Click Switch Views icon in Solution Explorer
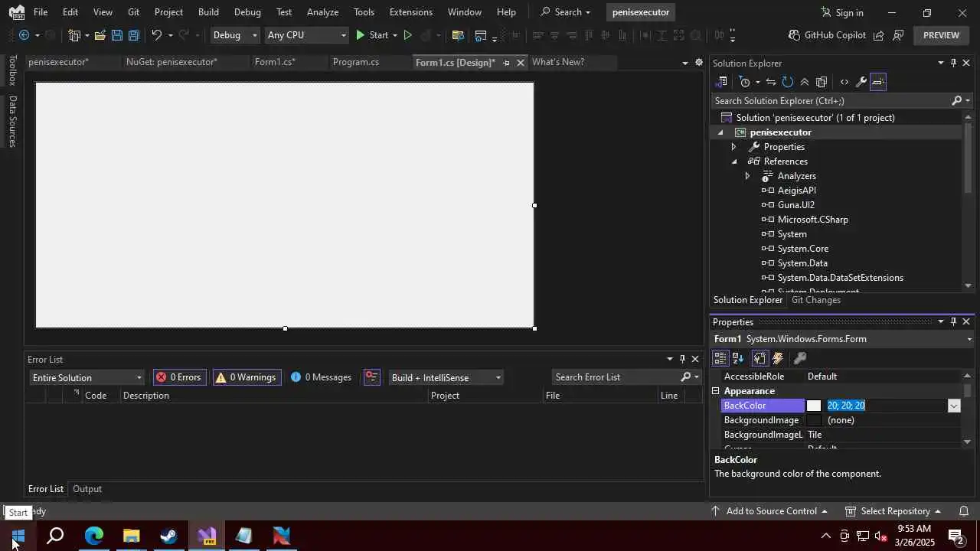Viewport: 980px width, 551px height. 720,82
